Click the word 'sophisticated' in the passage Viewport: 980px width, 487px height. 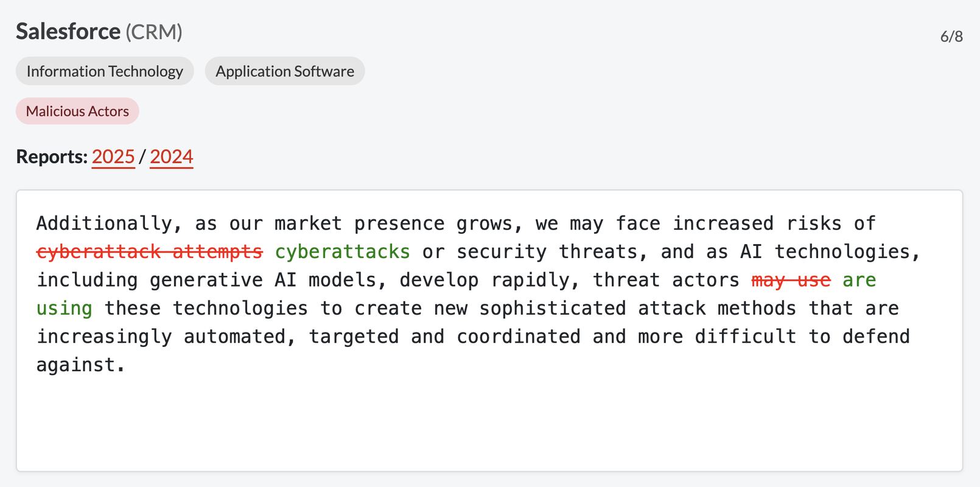tap(553, 308)
